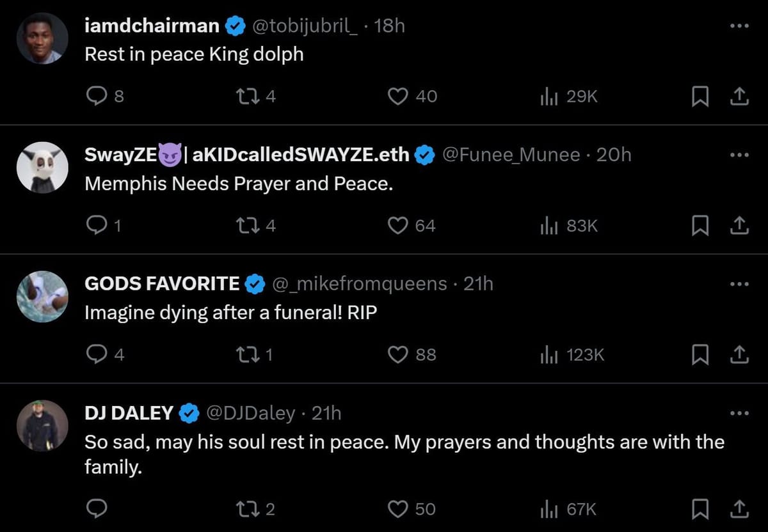Retweet DJ DALEY's prayers tweet
This screenshot has width=768, height=532.
click(x=246, y=509)
